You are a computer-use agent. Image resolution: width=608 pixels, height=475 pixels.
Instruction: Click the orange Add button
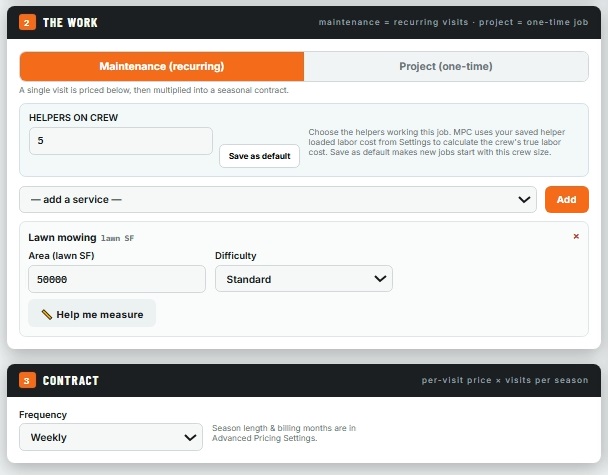(x=567, y=199)
